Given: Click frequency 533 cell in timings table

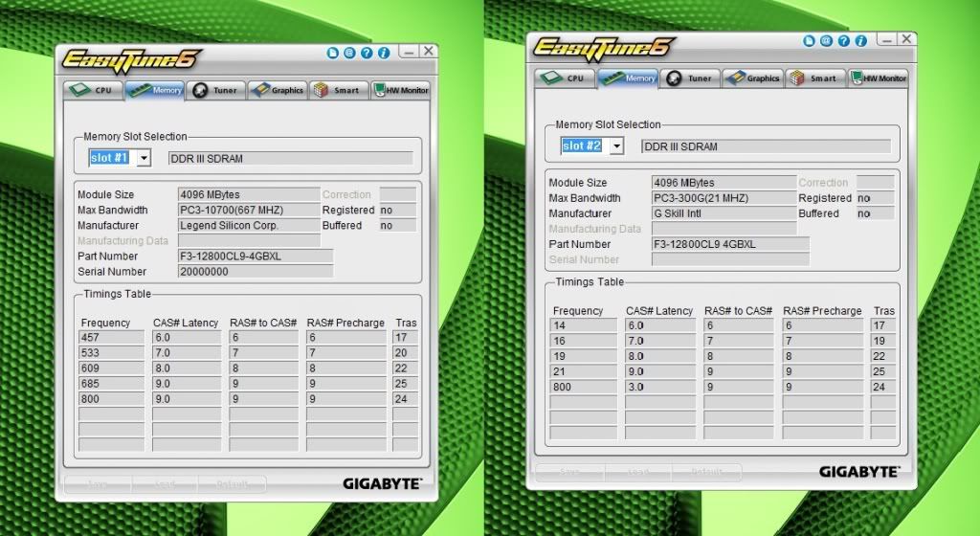Looking at the screenshot, I should coord(112,352).
